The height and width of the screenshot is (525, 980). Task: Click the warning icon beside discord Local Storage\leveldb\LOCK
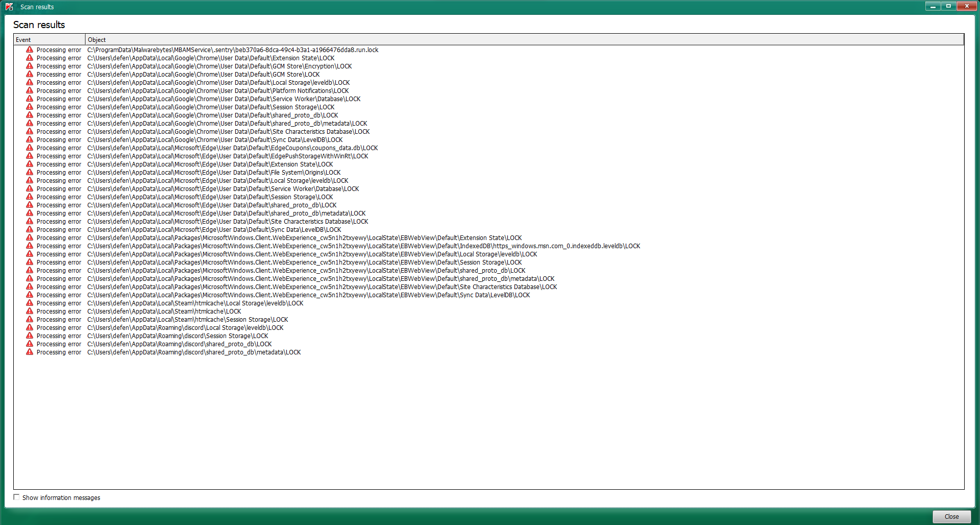pyautogui.click(x=30, y=327)
